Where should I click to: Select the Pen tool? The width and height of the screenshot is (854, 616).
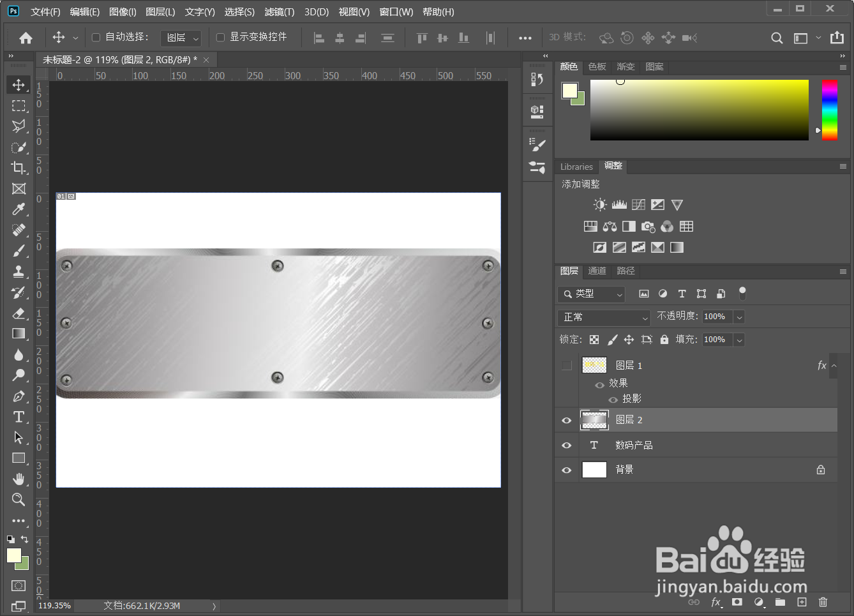coord(19,396)
